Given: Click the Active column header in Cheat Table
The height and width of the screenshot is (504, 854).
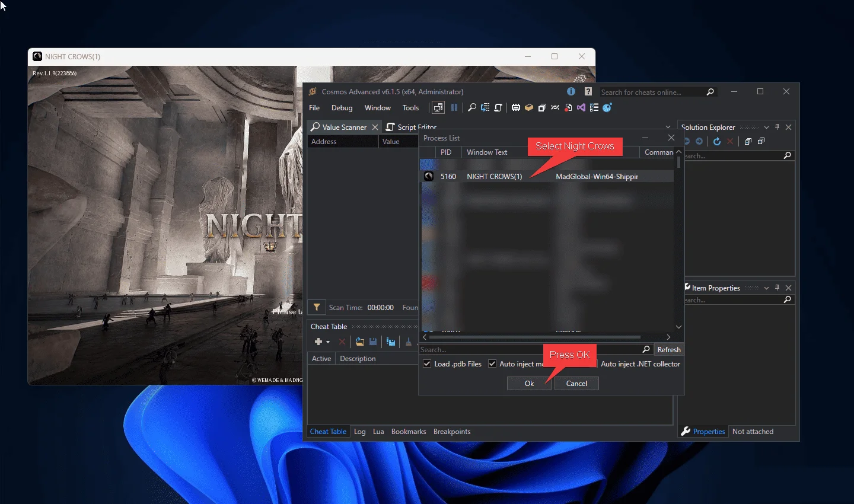Looking at the screenshot, I should pos(321,358).
